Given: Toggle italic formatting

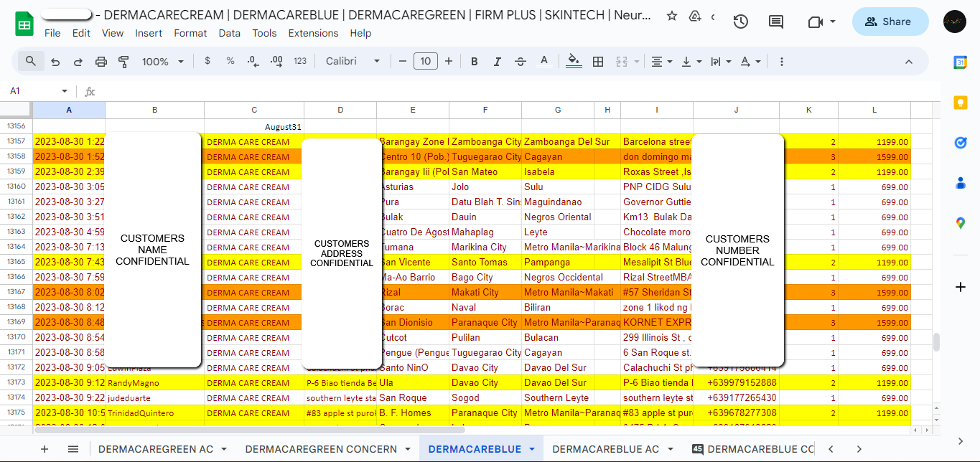Looking at the screenshot, I should point(497,62).
